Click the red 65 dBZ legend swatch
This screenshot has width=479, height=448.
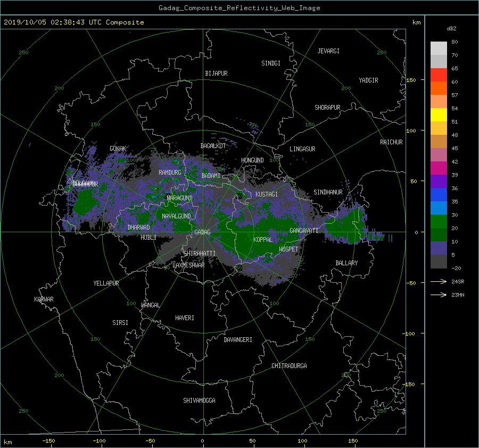point(439,75)
